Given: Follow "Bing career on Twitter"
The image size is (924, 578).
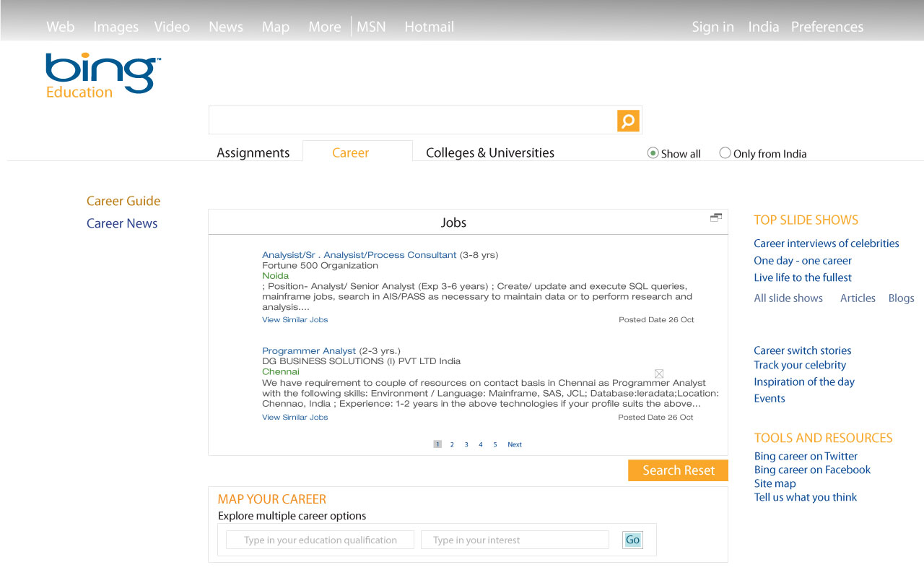Looking at the screenshot, I should pos(806,456).
